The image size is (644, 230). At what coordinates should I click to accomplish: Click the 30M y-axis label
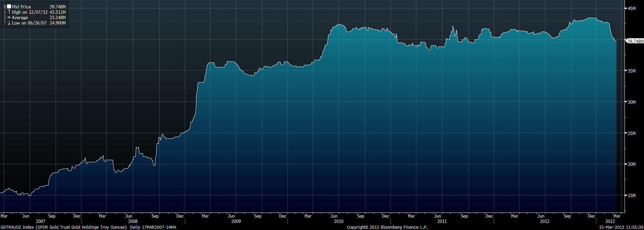click(632, 102)
